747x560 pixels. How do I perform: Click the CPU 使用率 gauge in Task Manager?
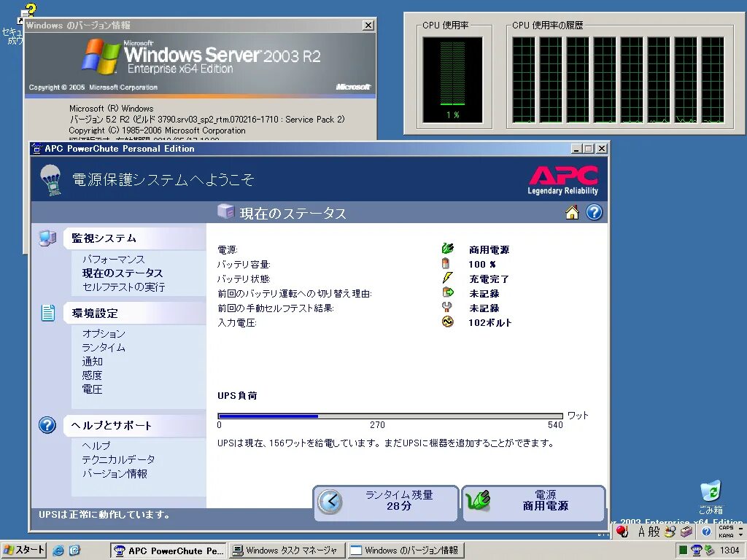(x=452, y=80)
